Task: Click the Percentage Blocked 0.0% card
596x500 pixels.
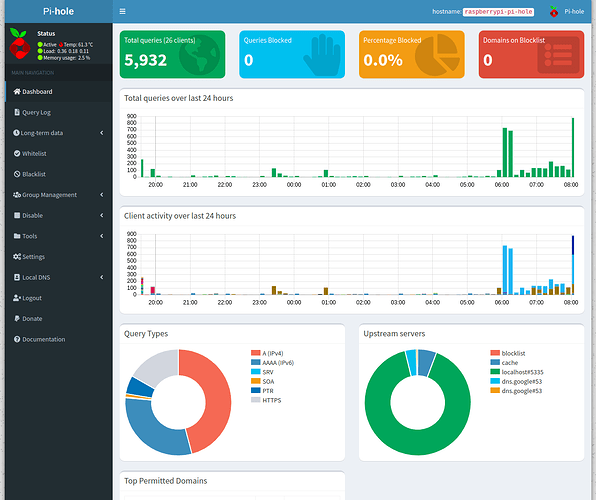Action: pyautogui.click(x=412, y=54)
